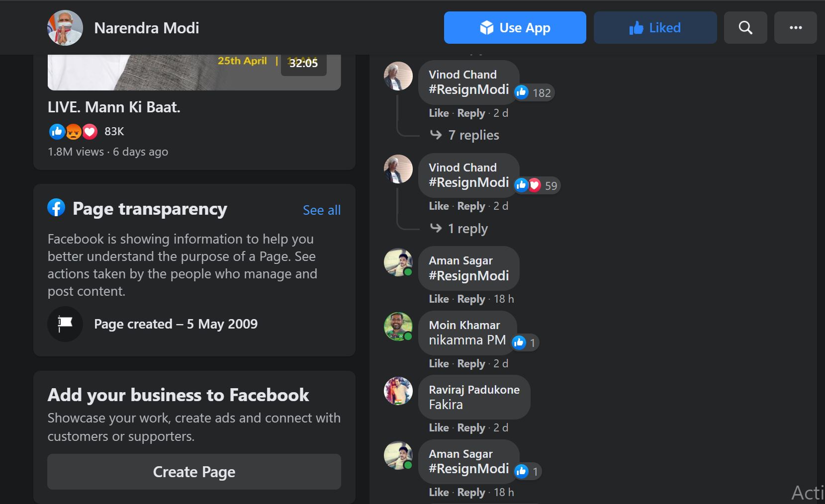The height and width of the screenshot is (504, 825).
Task: Click the Use App button
Action: [515, 28]
